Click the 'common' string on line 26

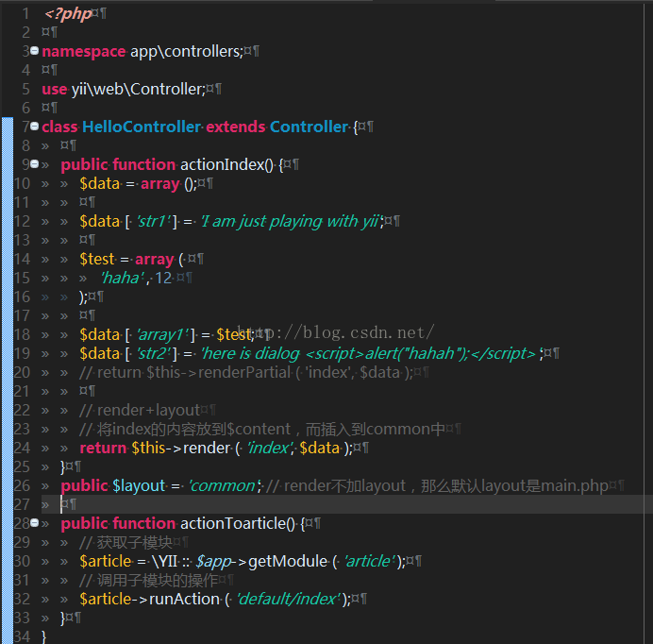coord(223,486)
